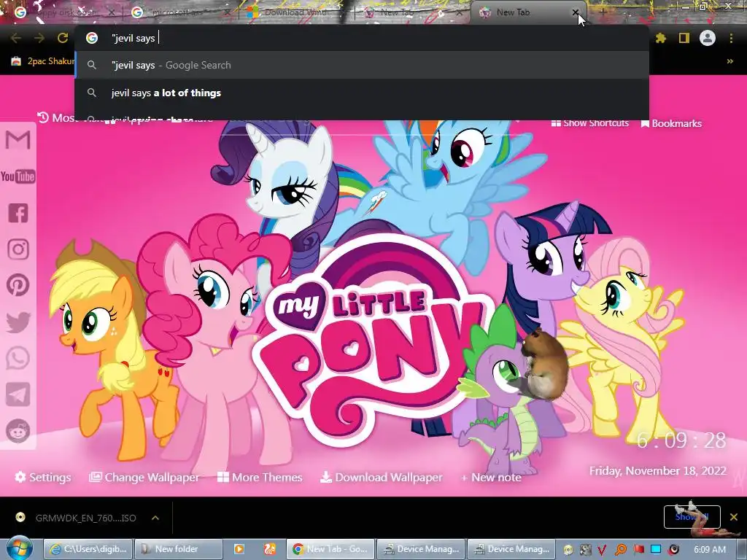Viewport: 747px width, 560px height.
Task: Switch to the first Google search tab
Action: click(62, 12)
